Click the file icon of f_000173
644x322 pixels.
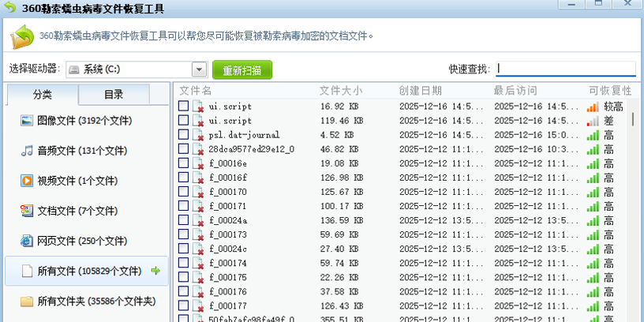(x=198, y=234)
